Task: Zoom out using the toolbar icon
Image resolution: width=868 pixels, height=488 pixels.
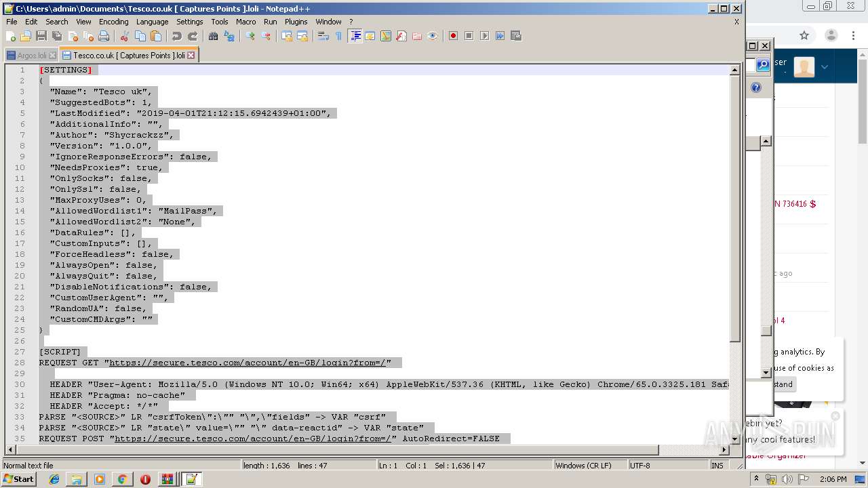Action: pyautogui.click(x=266, y=36)
